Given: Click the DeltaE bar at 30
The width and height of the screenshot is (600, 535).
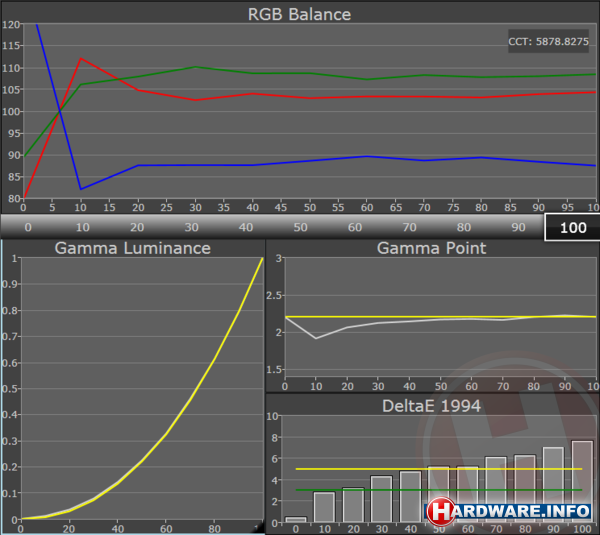Looking at the screenshot, I should pyautogui.click(x=382, y=499).
